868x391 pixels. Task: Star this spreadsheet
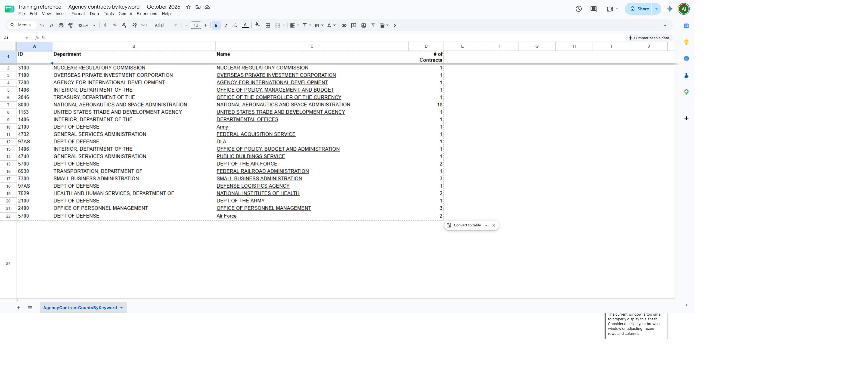pos(188,7)
